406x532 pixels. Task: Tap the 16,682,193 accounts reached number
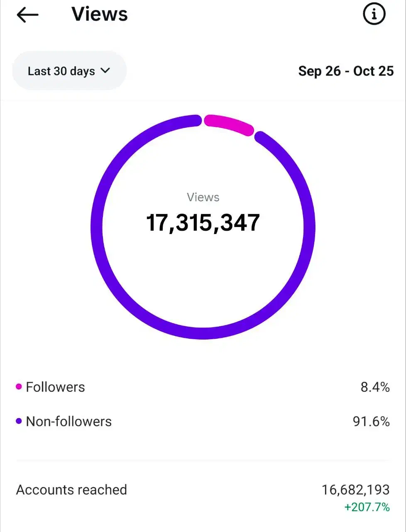pyautogui.click(x=355, y=490)
